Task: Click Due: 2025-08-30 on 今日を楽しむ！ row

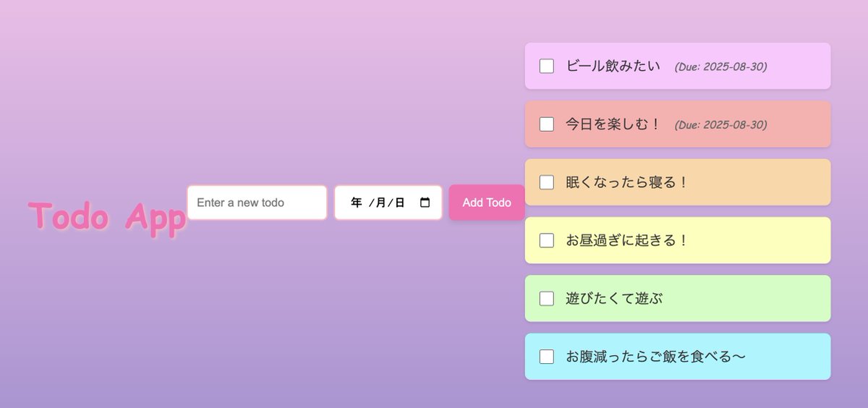Action: (720, 124)
